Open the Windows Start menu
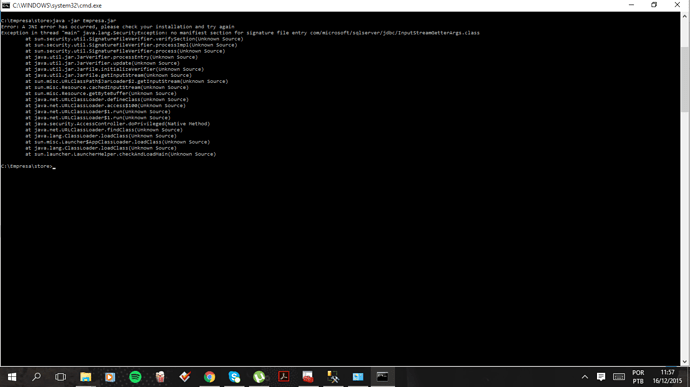Image resolution: width=690 pixels, height=387 pixels. pyautogui.click(x=12, y=377)
